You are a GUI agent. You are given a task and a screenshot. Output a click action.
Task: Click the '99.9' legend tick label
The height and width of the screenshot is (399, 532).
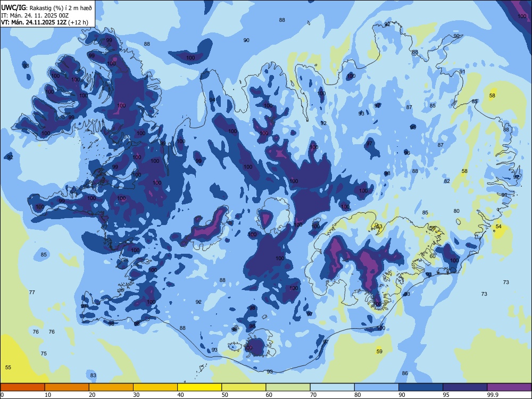pos(492,395)
